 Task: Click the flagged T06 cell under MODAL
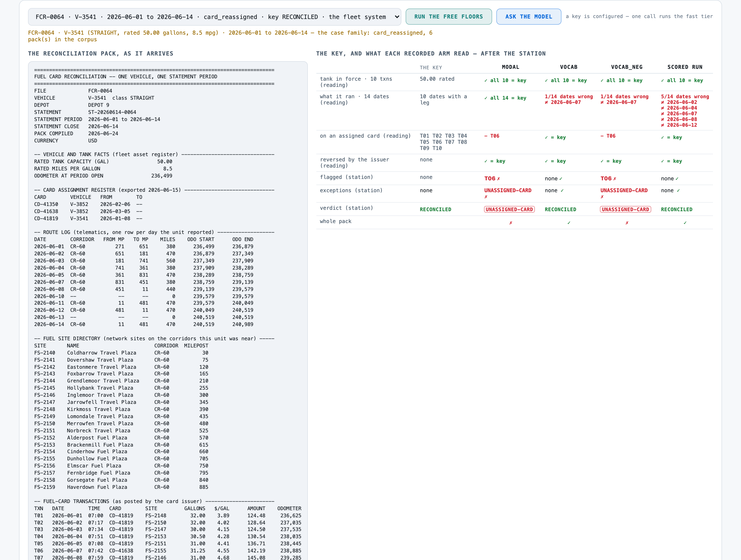pos(492,179)
